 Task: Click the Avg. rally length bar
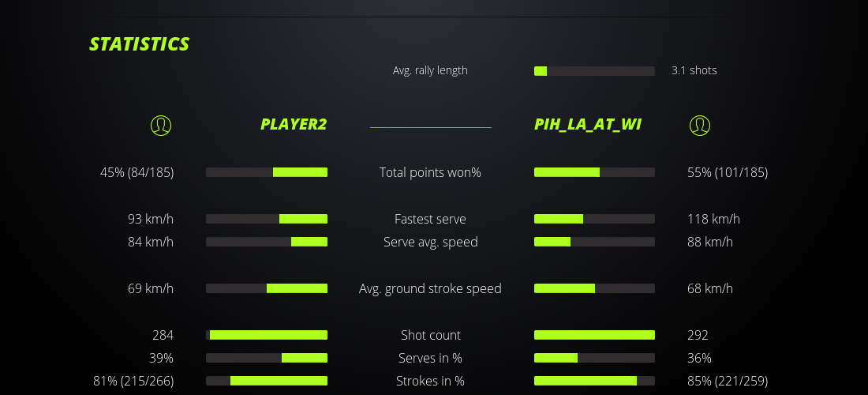click(x=594, y=71)
